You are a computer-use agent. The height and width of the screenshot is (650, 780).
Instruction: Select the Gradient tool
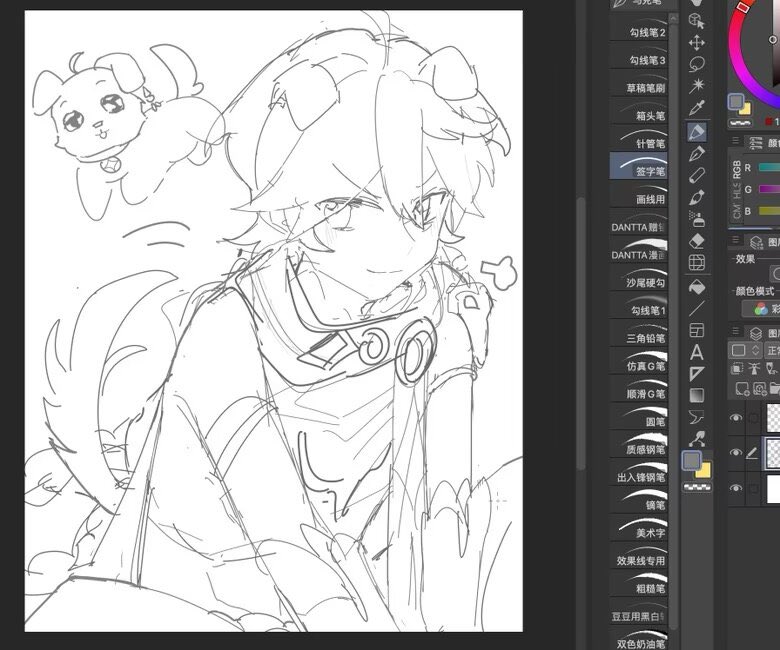coord(696,395)
